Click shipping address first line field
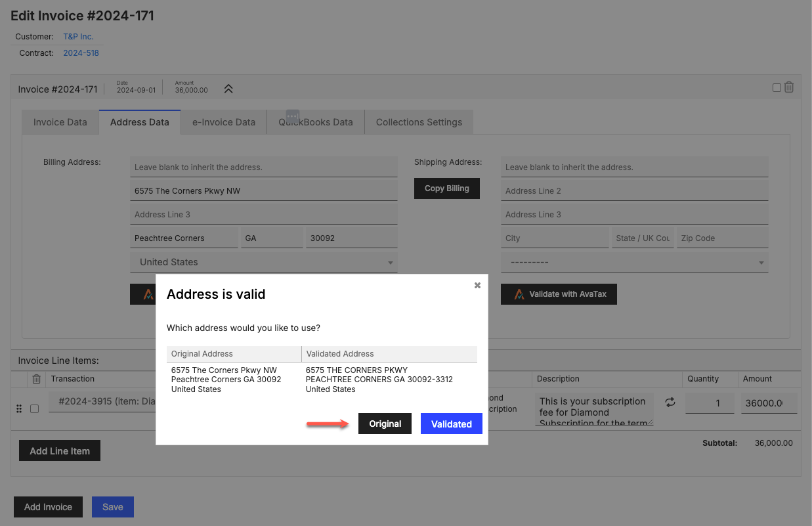The image size is (812, 526). (x=635, y=167)
